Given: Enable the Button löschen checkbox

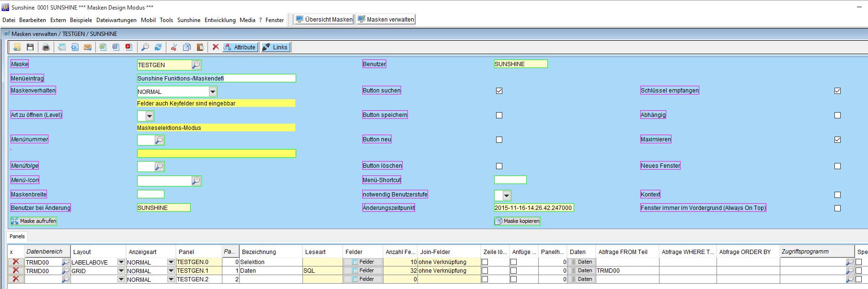Looking at the screenshot, I should coord(499,166).
